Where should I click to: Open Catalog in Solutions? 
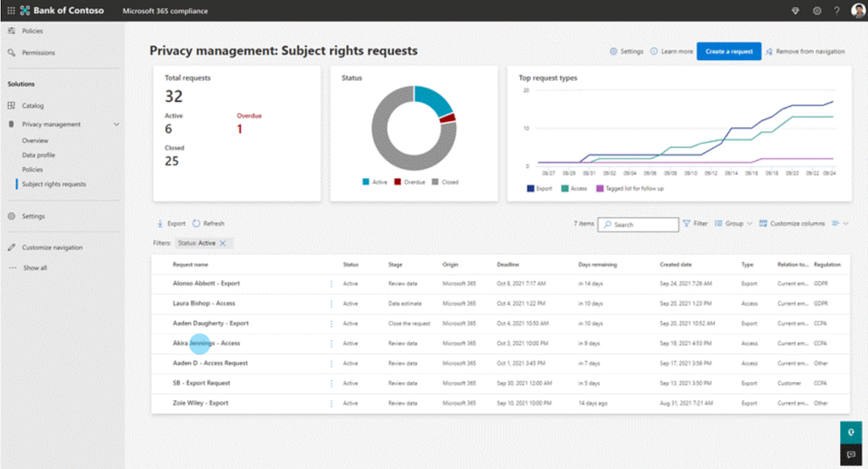33,105
